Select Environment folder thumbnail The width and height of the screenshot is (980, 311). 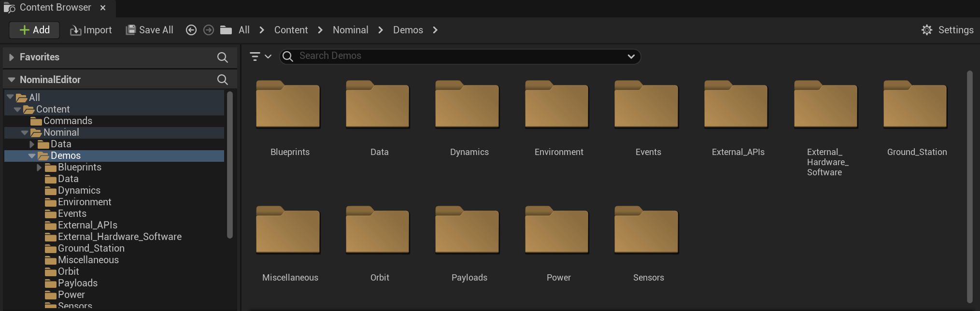point(557,104)
